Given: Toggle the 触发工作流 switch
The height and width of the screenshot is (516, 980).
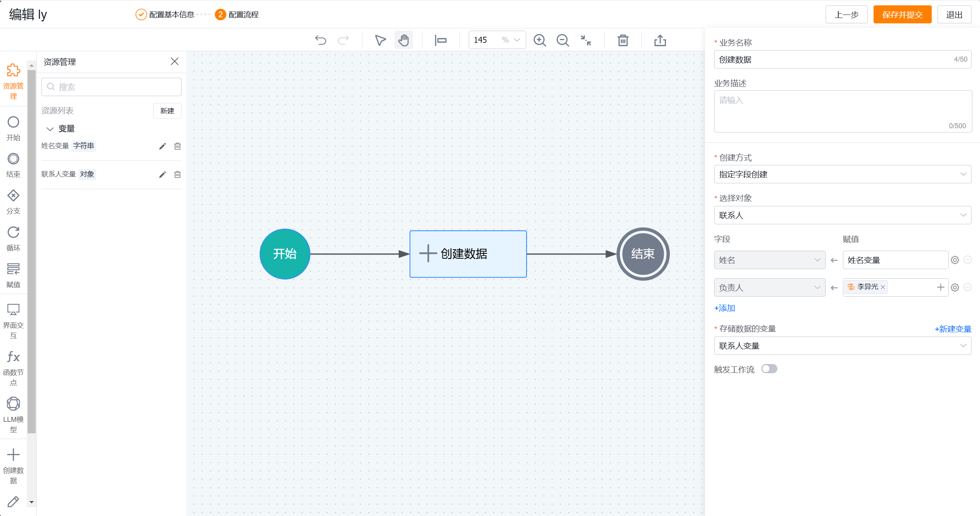Looking at the screenshot, I should pos(769,369).
